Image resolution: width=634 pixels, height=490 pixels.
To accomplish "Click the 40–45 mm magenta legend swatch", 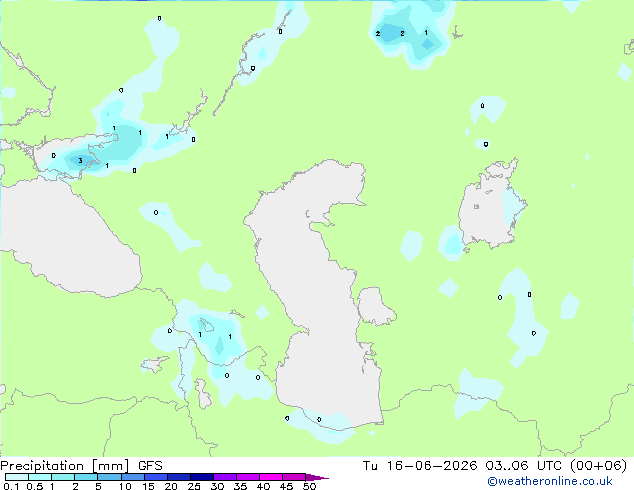I will click(271, 477).
